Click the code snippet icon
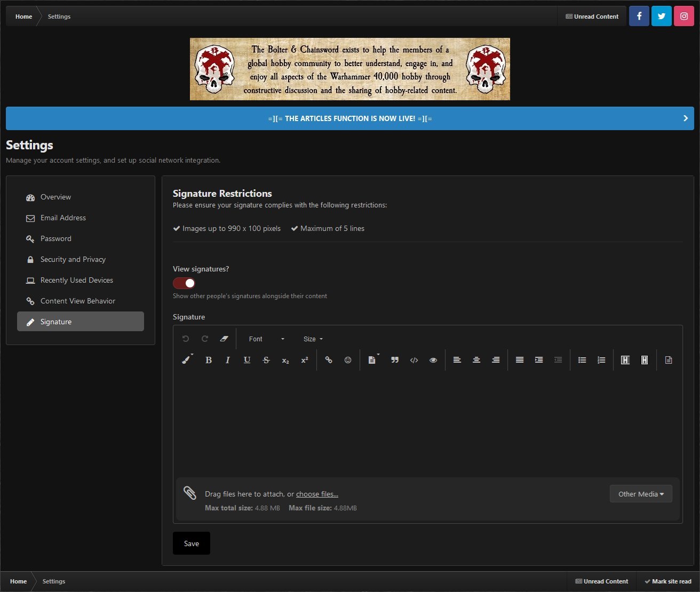The image size is (700, 592). click(x=414, y=360)
